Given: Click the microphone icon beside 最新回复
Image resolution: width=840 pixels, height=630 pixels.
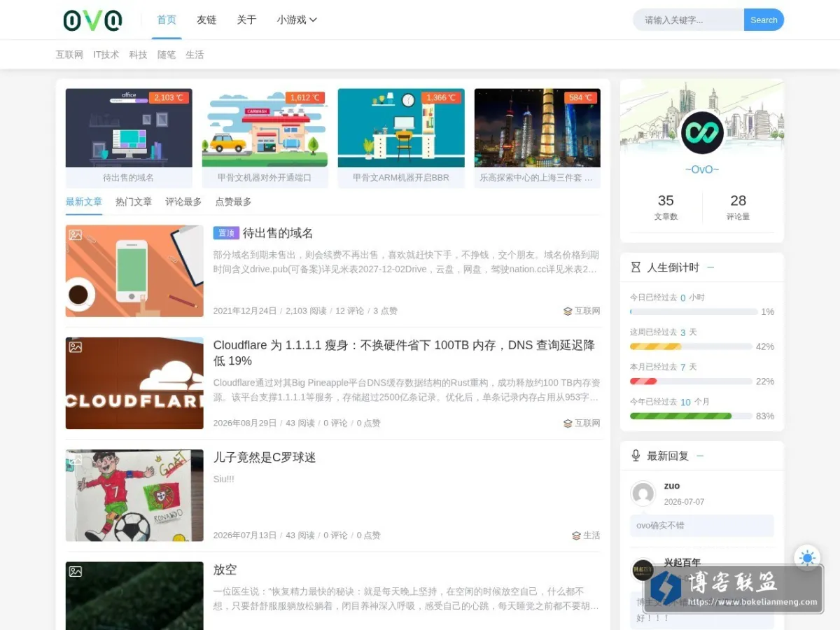Looking at the screenshot, I should pyautogui.click(x=636, y=456).
